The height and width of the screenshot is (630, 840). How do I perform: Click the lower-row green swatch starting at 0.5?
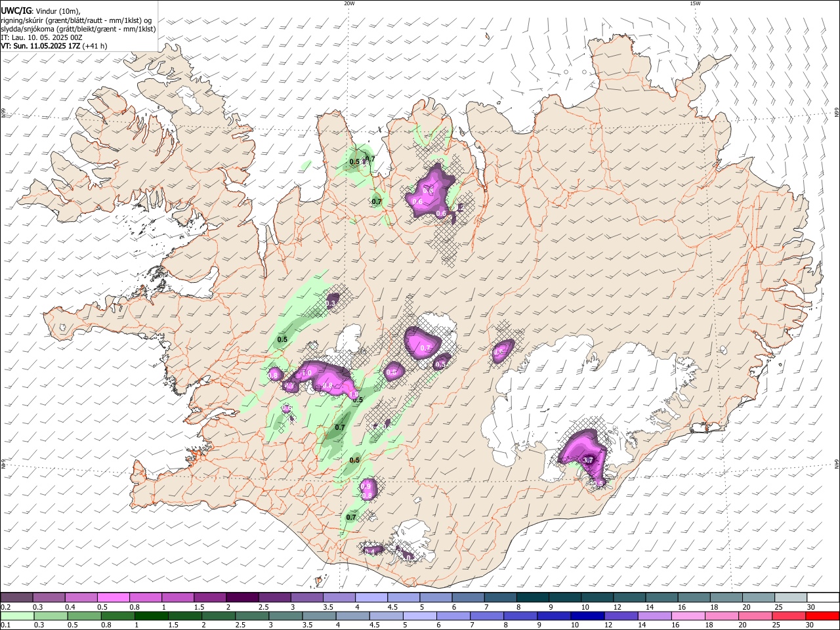click(84, 616)
